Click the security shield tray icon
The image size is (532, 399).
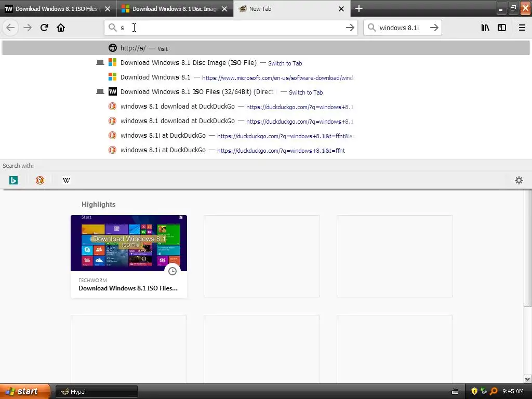[474, 391]
